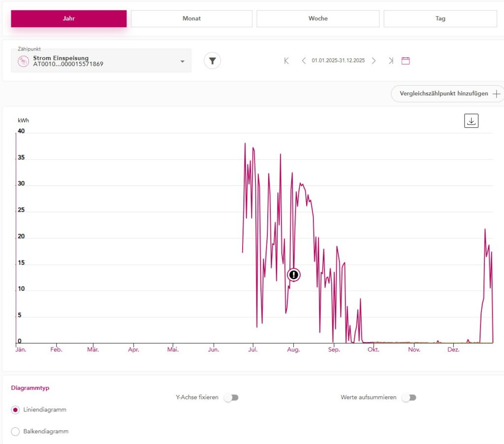Switch to the Monat tab
The height and width of the screenshot is (444, 504).
point(191,19)
